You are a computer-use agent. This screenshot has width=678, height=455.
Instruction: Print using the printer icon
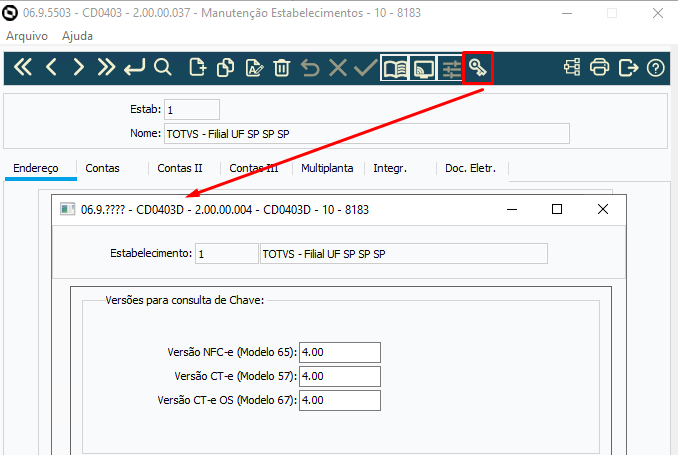tap(600, 68)
